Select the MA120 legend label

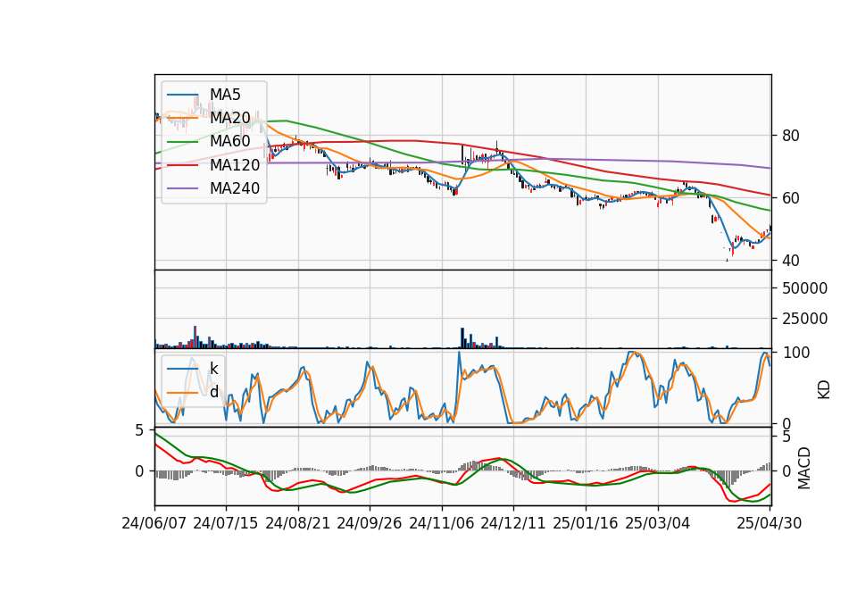235,165
